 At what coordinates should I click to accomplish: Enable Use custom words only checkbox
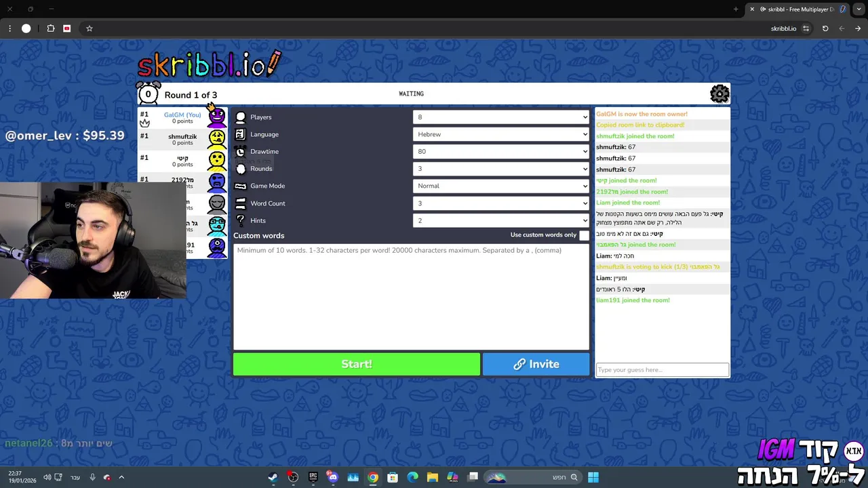[584, 235]
